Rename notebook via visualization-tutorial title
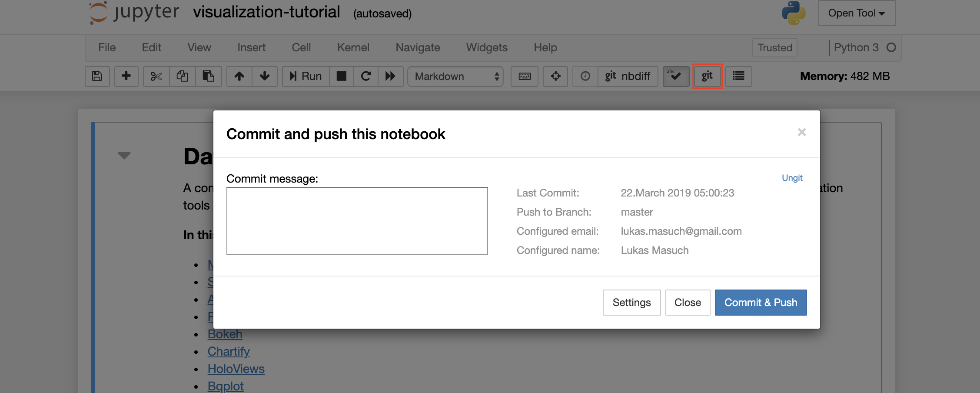980x393 pixels. tap(266, 12)
